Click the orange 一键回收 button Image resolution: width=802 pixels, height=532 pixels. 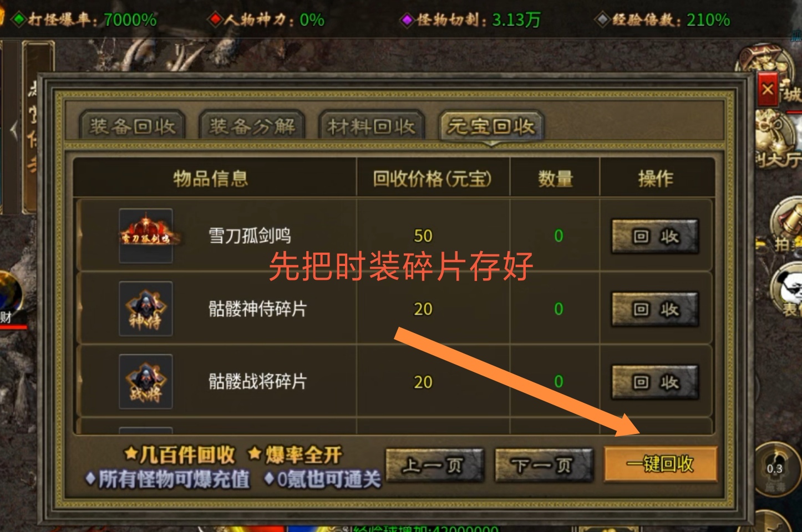click(661, 464)
